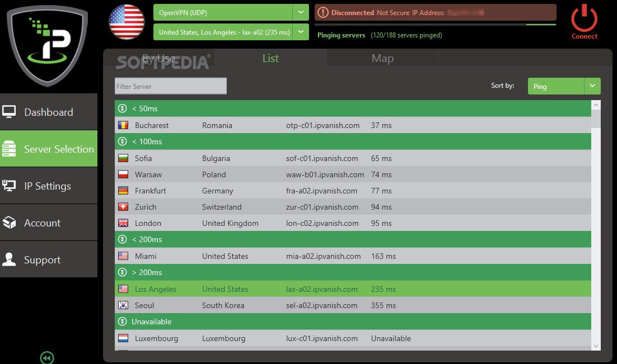This screenshot has width=617, height=364.
Task: Click the 120/188 servers pinged counter
Action: pos(406,35)
